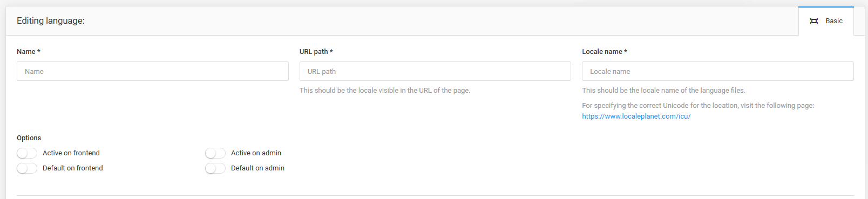868x199 pixels.
Task: Click the Options section heading
Action: (x=29, y=138)
